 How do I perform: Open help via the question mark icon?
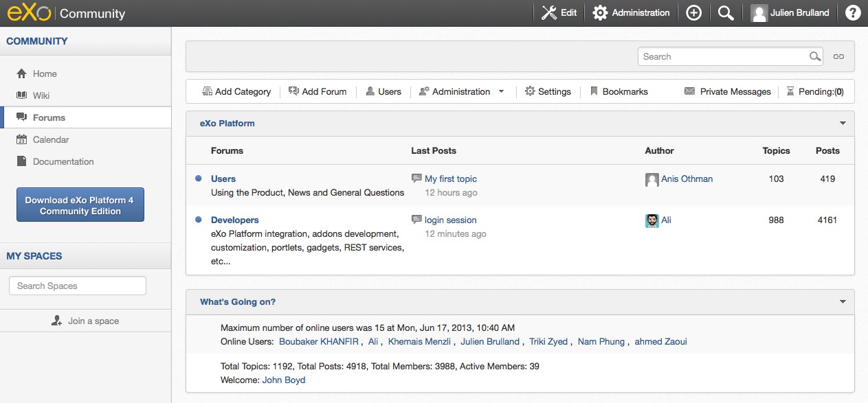tap(853, 13)
